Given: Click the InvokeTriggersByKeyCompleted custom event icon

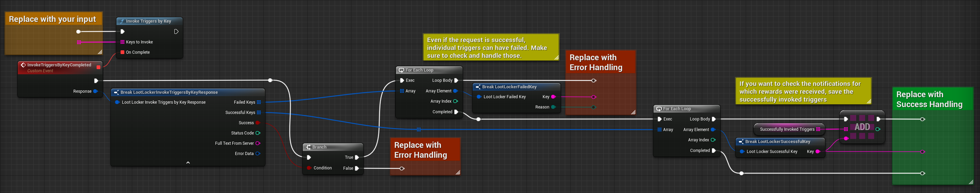Looking at the screenshot, I should tap(23, 65).
